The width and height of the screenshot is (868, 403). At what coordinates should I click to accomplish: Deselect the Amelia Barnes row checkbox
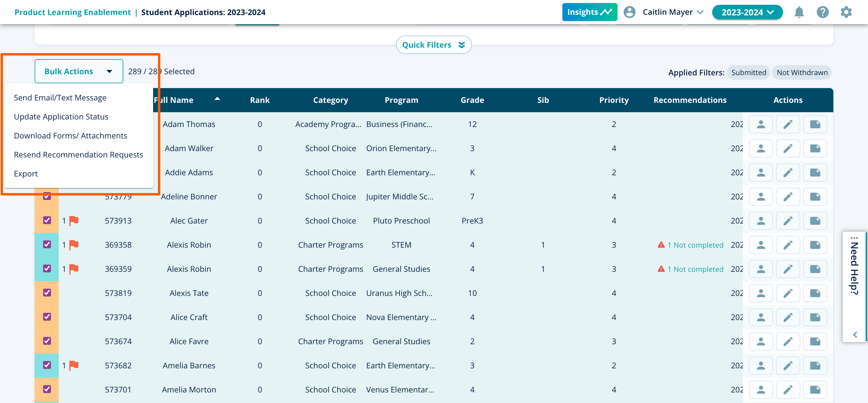pos(47,365)
